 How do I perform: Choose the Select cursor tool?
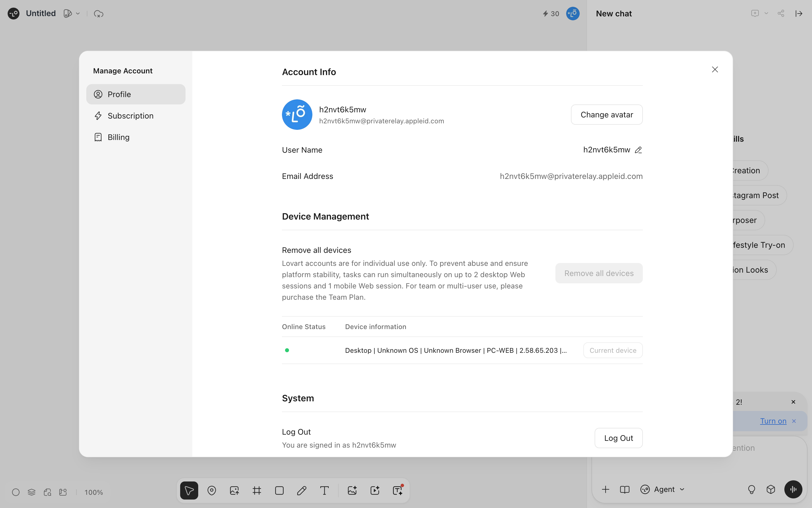pos(189,491)
